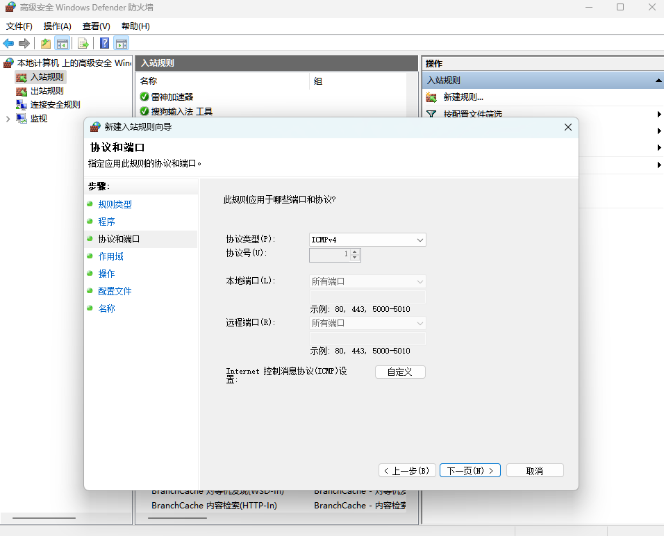
Task: Collapse the 入站规则 actions section arrow
Action: 658,80
